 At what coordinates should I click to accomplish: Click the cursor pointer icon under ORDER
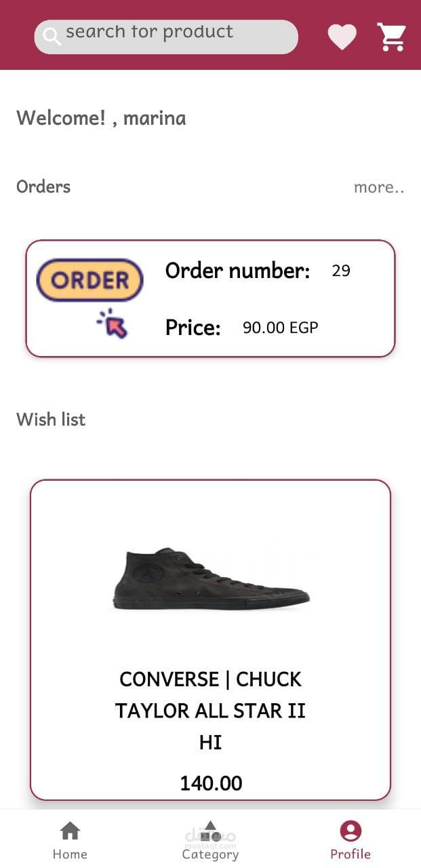pos(113,324)
